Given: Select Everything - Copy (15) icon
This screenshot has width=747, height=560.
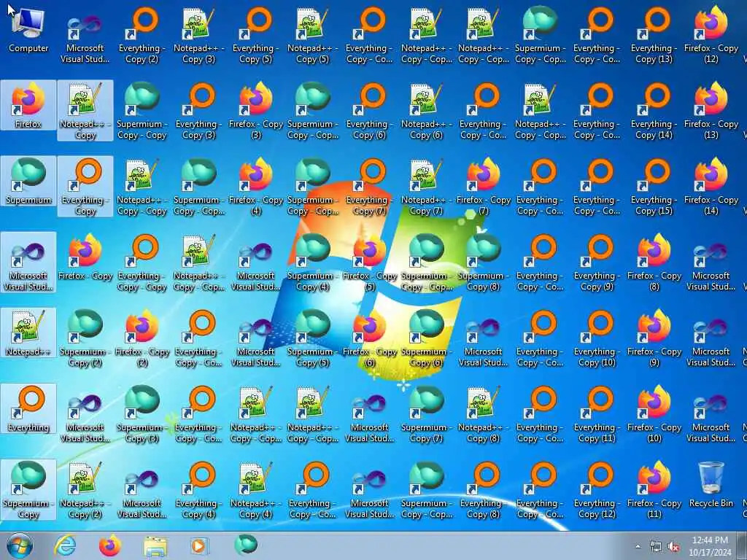Looking at the screenshot, I should click(x=654, y=187).
